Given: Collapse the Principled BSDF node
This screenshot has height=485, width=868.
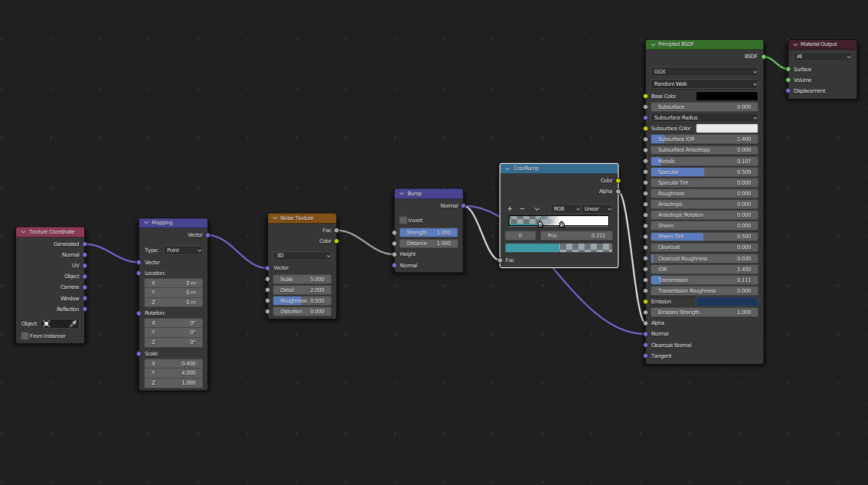Looking at the screenshot, I should pyautogui.click(x=653, y=44).
